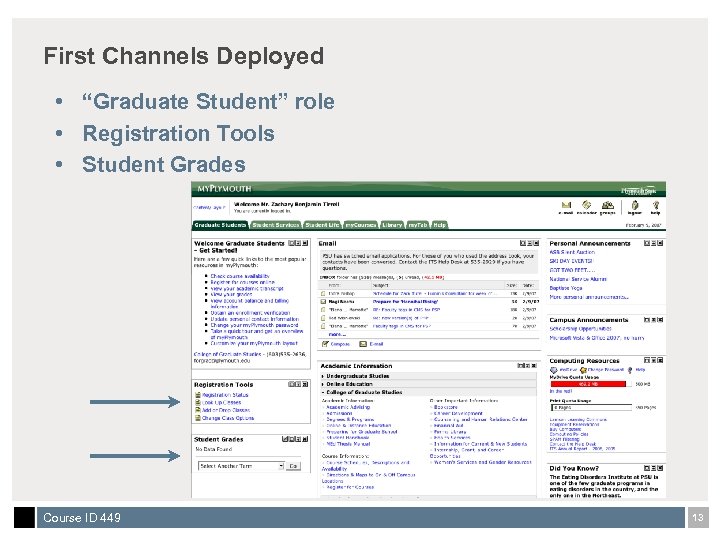The image size is (720, 540).
Task: Click the Registration Status link
Action: (225, 395)
